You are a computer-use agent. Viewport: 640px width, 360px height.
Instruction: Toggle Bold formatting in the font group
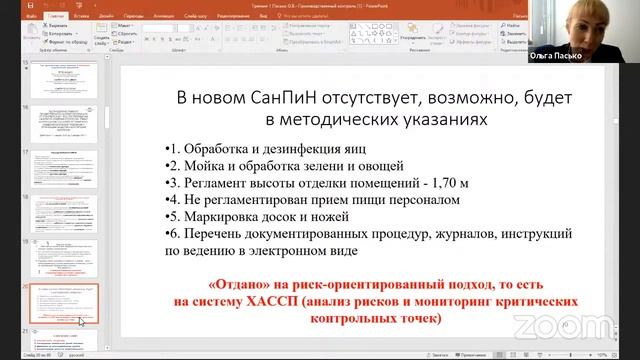click(x=147, y=39)
